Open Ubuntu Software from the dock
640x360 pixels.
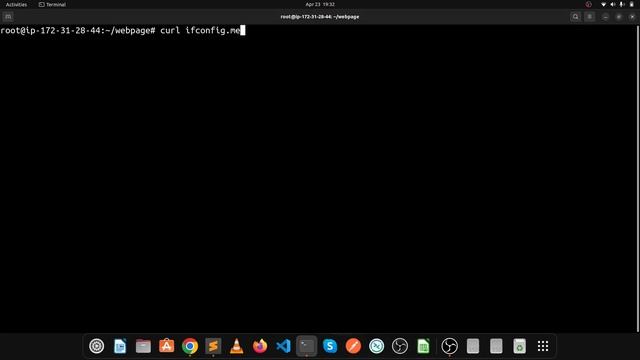pyautogui.click(x=167, y=346)
